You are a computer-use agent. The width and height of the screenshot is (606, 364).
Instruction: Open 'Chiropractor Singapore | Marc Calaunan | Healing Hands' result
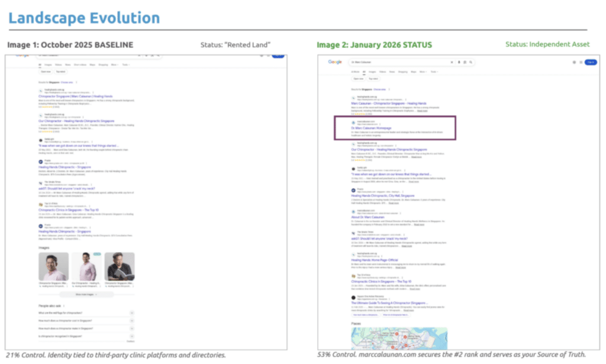pyautogui.click(x=75, y=96)
